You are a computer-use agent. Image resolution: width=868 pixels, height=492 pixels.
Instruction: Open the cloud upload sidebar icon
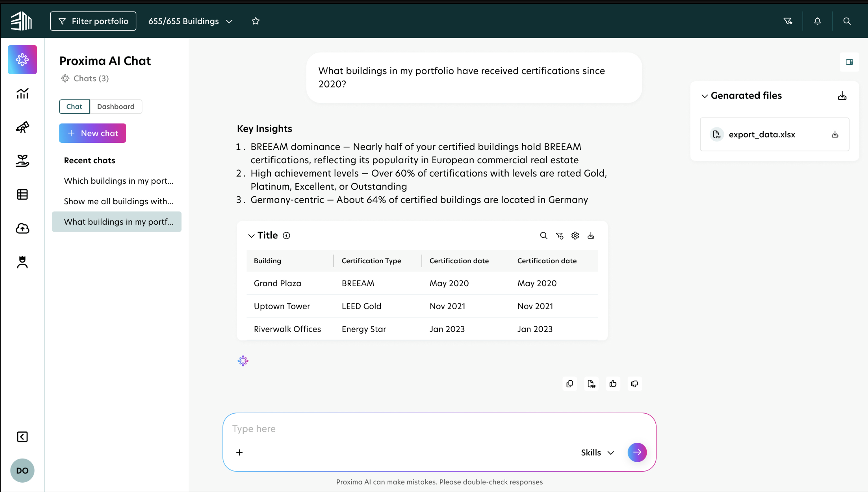point(22,228)
